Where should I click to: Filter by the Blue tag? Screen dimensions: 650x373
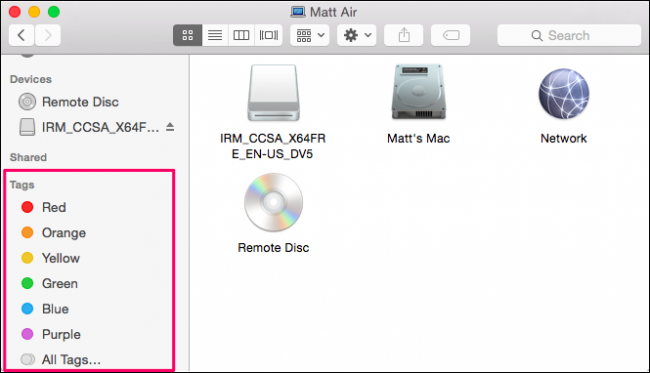tap(55, 309)
